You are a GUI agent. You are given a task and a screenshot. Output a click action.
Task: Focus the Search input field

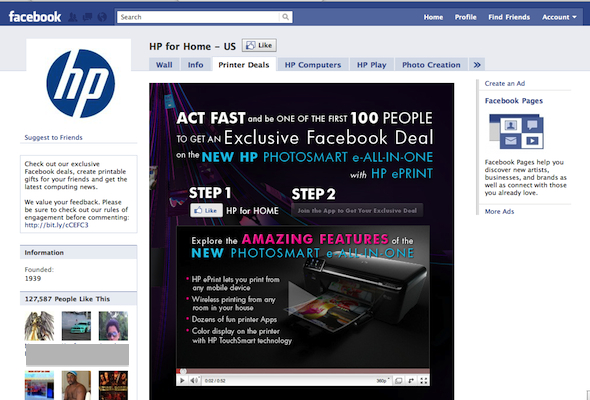pyautogui.click(x=199, y=17)
